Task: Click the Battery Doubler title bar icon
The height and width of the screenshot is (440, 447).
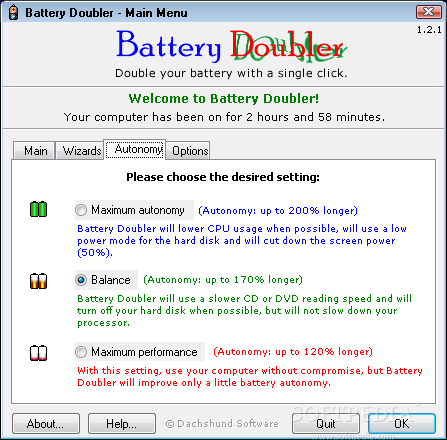Action: tap(13, 13)
